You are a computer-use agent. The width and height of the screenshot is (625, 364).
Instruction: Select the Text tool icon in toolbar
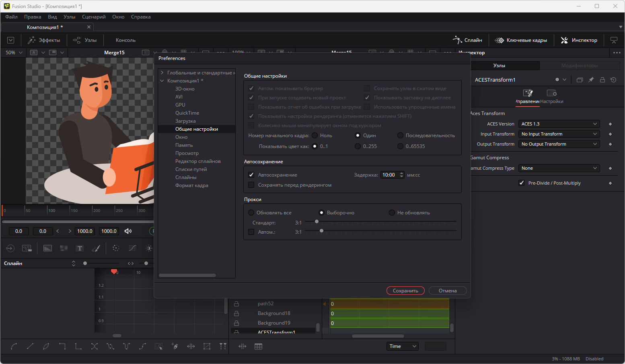[80, 248]
